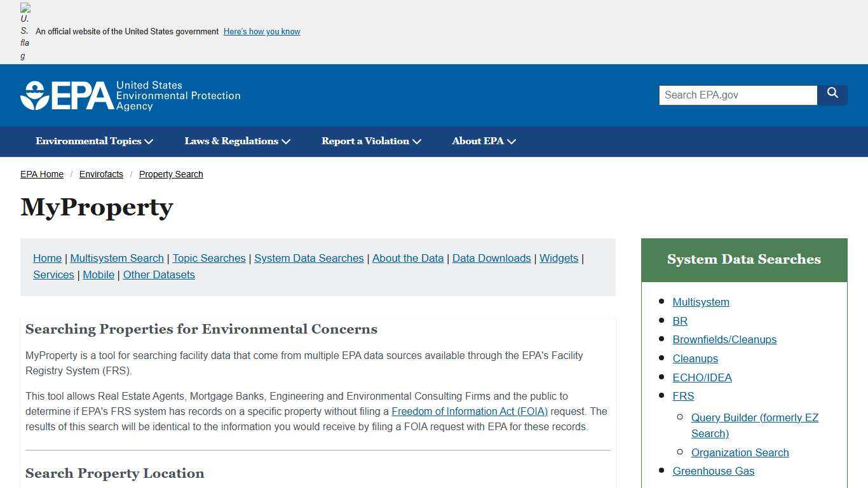Viewport: 868px width, 488px height.
Task: Click the Freedom of Information Act link
Action: (470, 411)
